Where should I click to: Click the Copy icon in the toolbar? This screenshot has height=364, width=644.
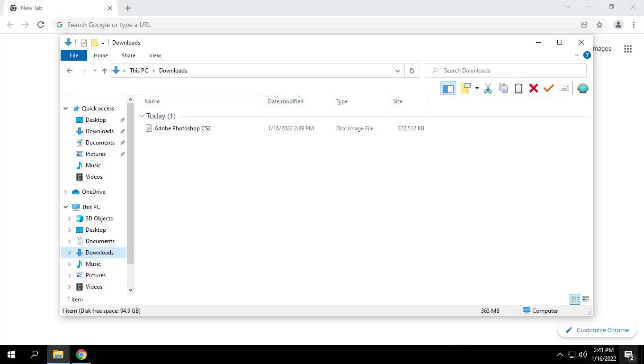click(x=503, y=88)
